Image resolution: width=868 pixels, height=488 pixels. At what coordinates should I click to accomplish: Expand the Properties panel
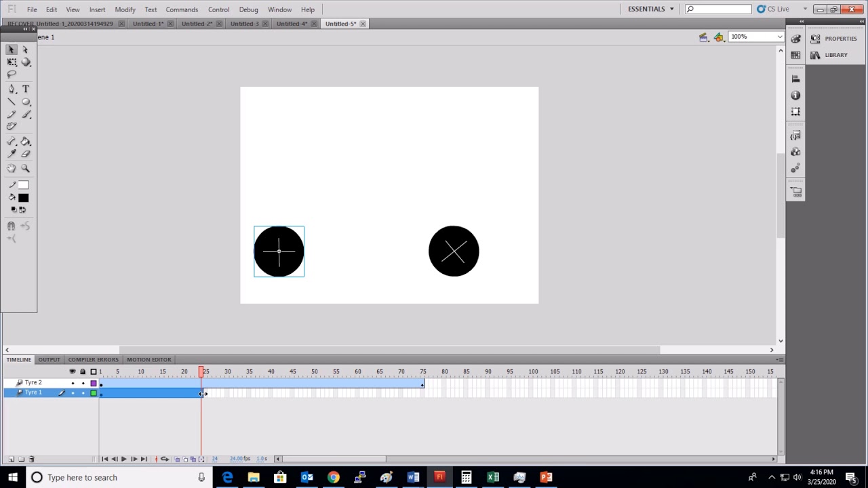pos(833,39)
